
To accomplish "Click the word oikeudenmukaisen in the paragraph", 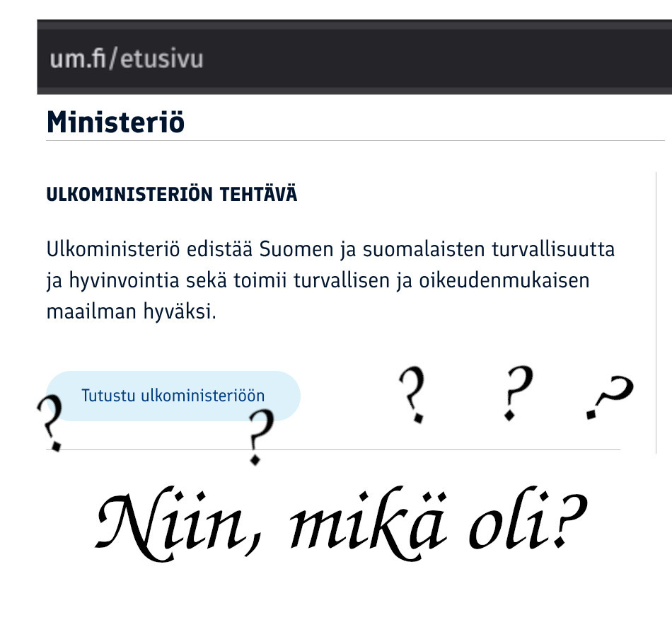I will click(504, 281).
